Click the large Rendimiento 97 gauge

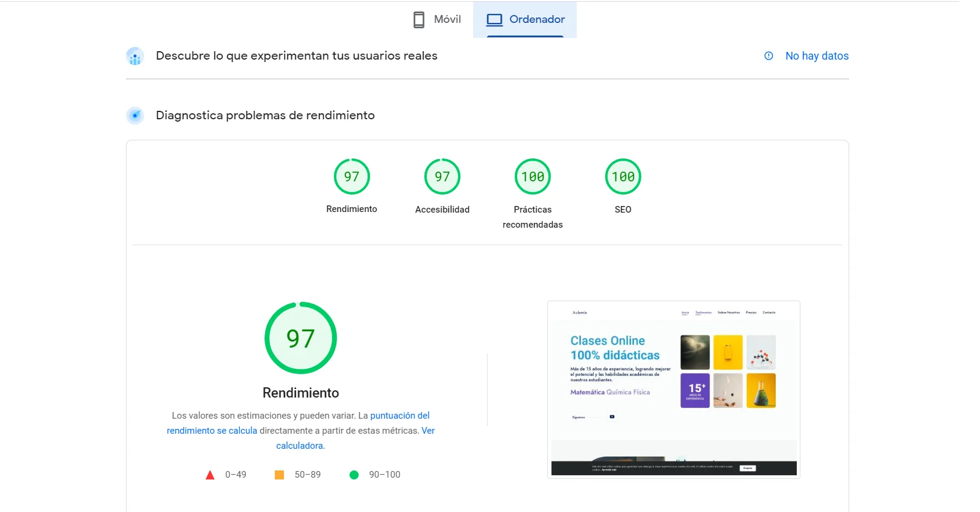pos(301,338)
